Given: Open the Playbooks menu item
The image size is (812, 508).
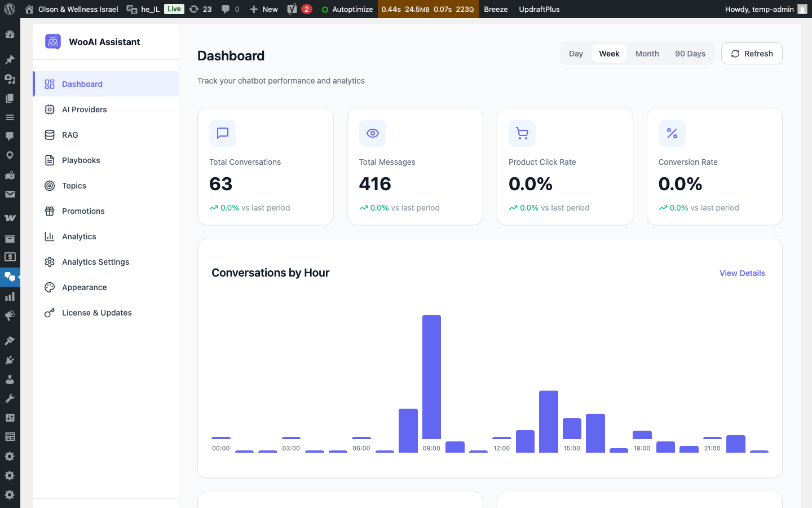Looking at the screenshot, I should pyautogui.click(x=80, y=160).
